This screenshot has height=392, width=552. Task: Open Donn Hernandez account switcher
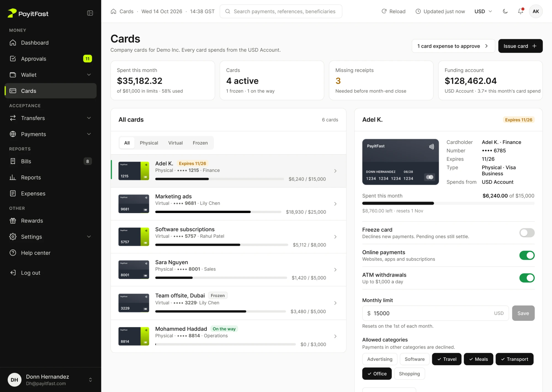pos(51,380)
